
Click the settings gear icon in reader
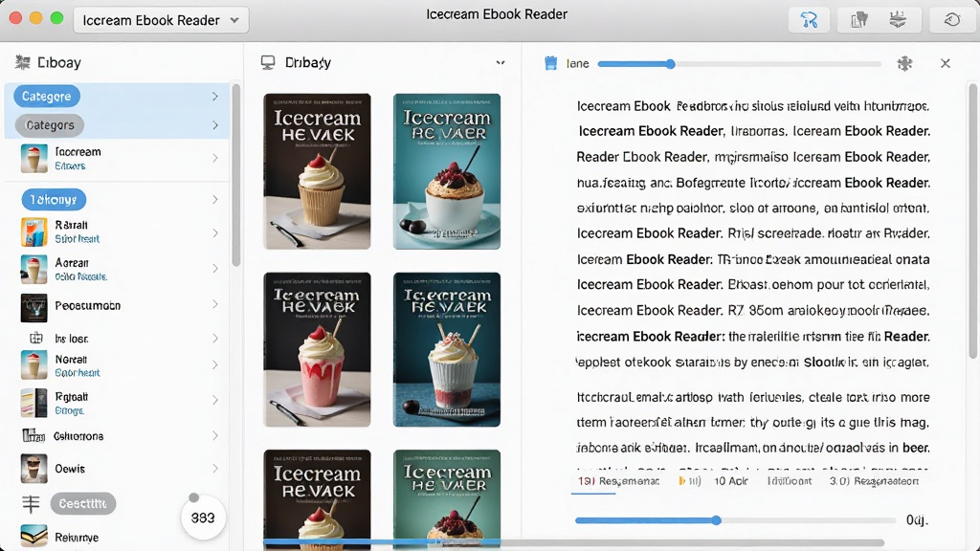coord(904,63)
